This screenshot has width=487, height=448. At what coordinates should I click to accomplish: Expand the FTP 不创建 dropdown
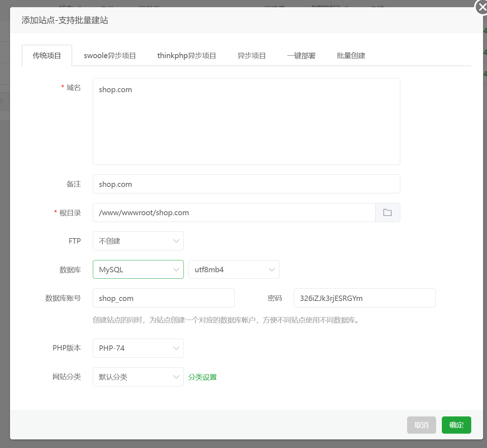click(x=138, y=241)
